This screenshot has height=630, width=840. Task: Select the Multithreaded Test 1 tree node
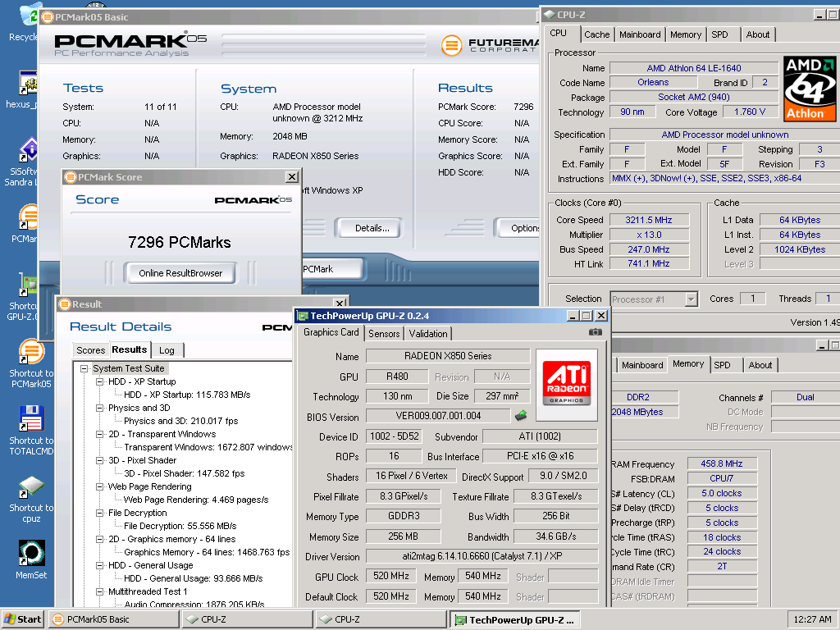point(148,591)
